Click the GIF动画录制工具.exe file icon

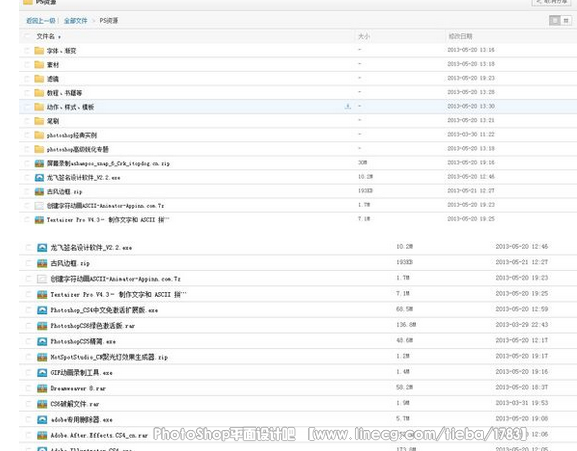(x=42, y=373)
